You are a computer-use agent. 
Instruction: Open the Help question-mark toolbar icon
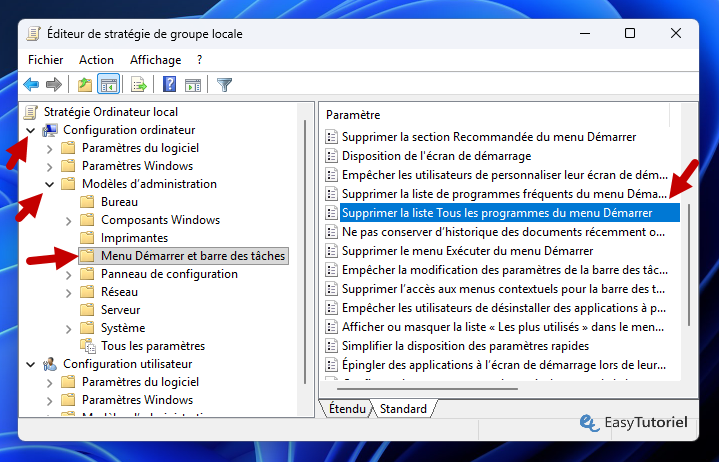tap(169, 84)
